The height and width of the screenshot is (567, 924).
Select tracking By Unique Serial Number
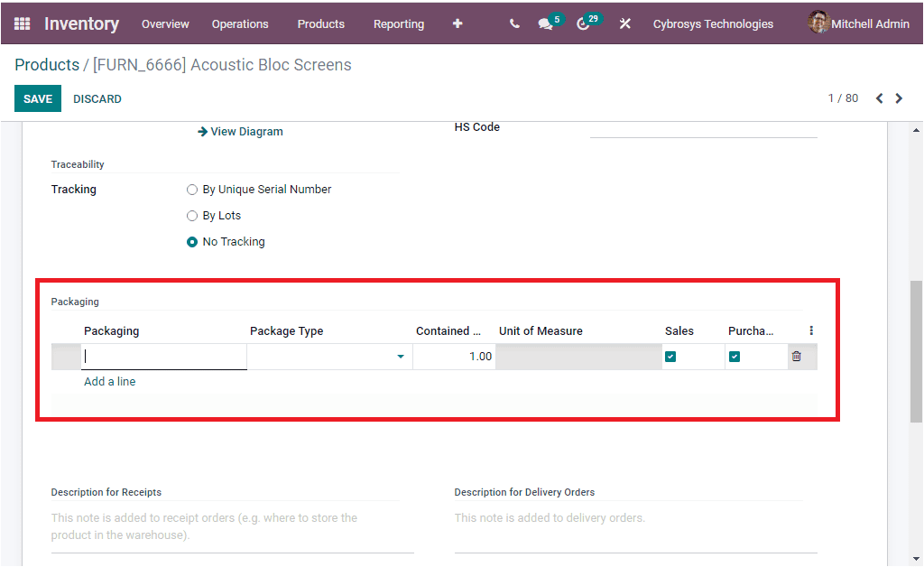(192, 190)
